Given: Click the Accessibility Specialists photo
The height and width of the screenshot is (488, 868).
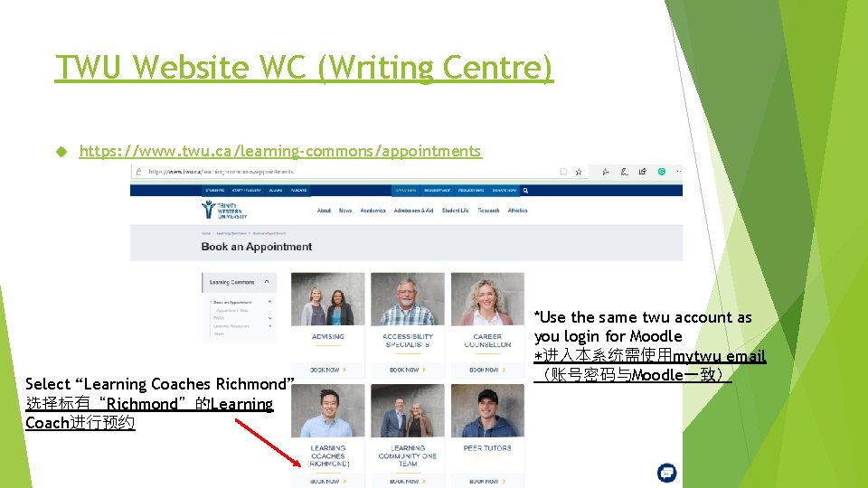Looking at the screenshot, I should 408,299.
